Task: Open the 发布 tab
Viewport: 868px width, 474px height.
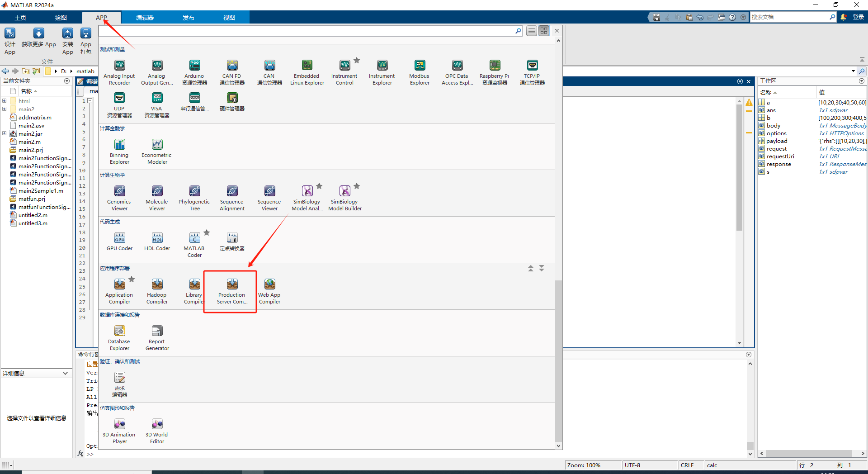Action: (x=189, y=17)
